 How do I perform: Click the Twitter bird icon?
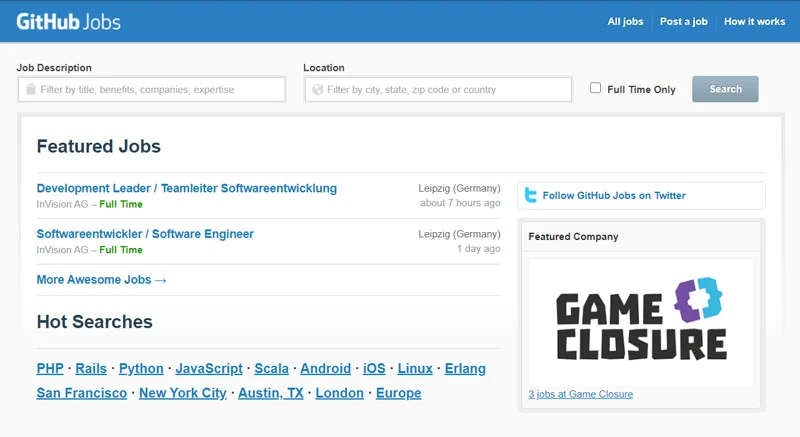[531, 195]
